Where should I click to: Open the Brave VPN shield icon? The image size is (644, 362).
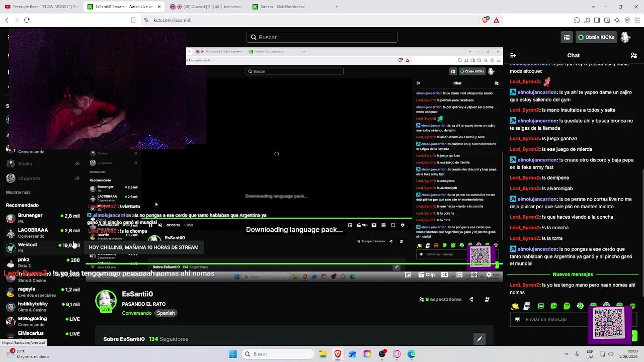(x=627, y=20)
